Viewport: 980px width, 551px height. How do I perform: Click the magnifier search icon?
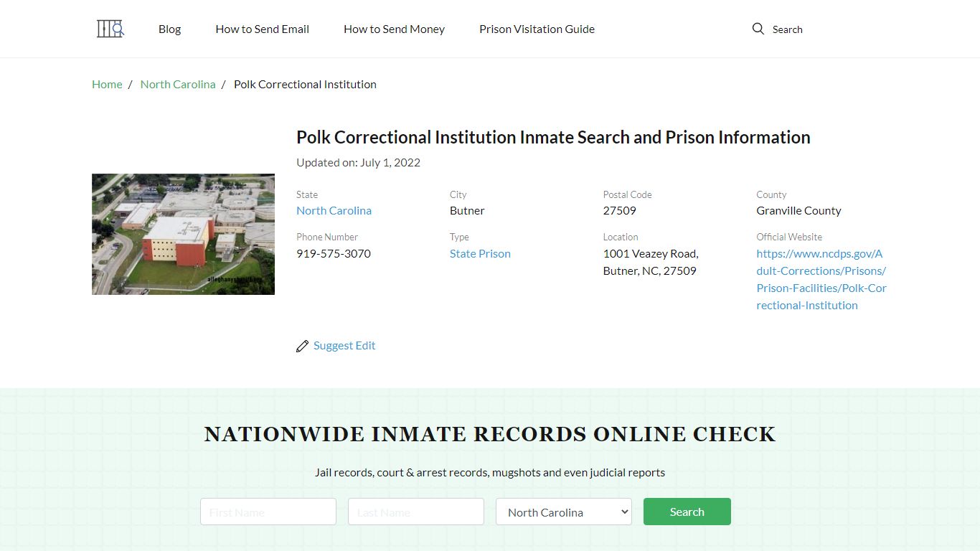(x=758, y=29)
